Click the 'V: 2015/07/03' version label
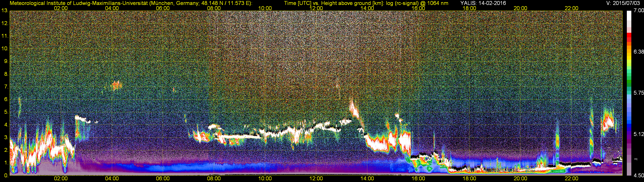The image size is (644, 182). point(623,3)
